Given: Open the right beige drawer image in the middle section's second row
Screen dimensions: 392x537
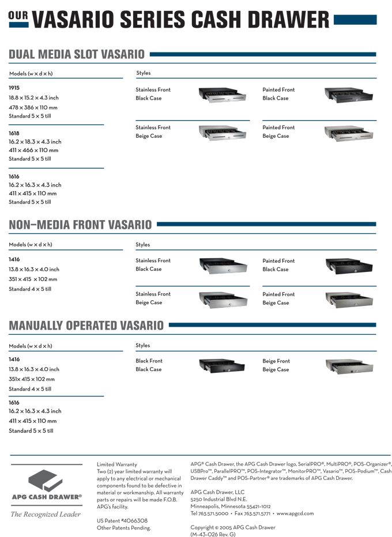Looking at the screenshot, I should [x=345, y=301].
